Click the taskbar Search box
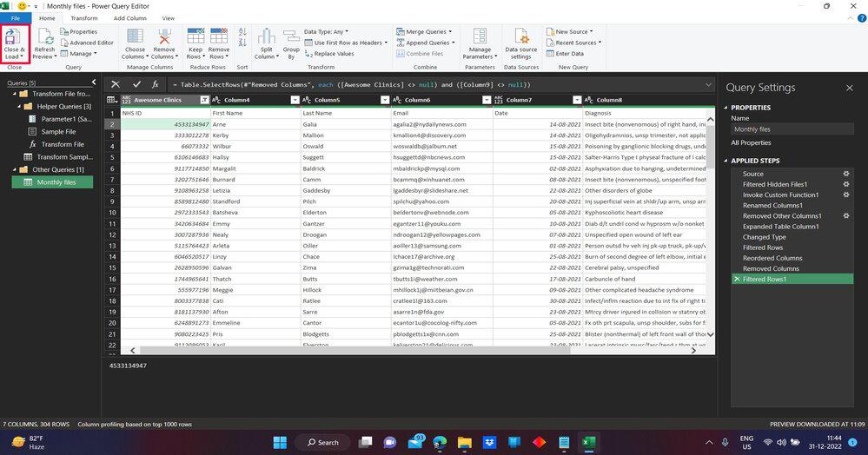This screenshot has width=868, height=455. click(x=323, y=442)
